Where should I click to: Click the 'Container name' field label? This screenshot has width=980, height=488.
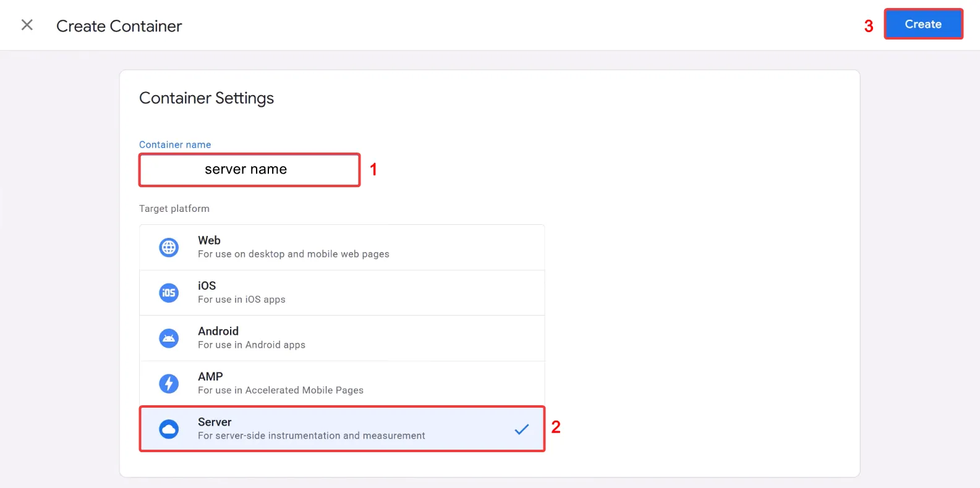pyautogui.click(x=175, y=145)
